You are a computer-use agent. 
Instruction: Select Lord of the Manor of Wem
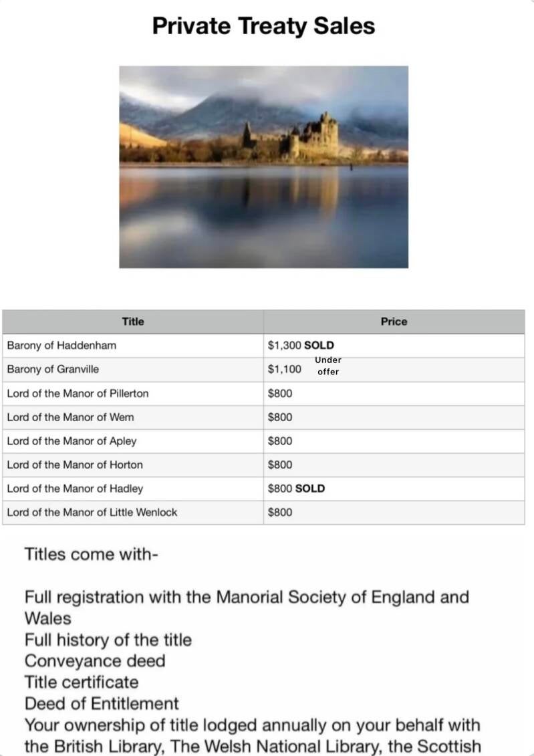tap(70, 417)
